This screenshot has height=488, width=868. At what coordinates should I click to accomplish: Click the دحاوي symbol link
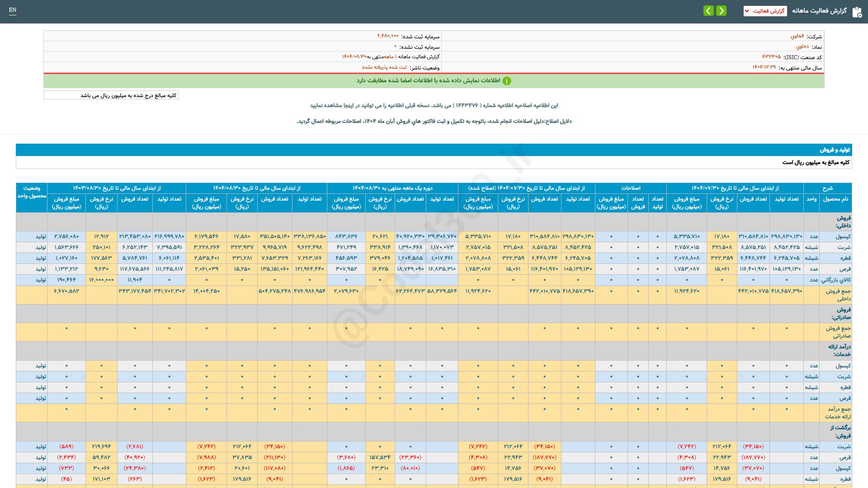pos(802,47)
